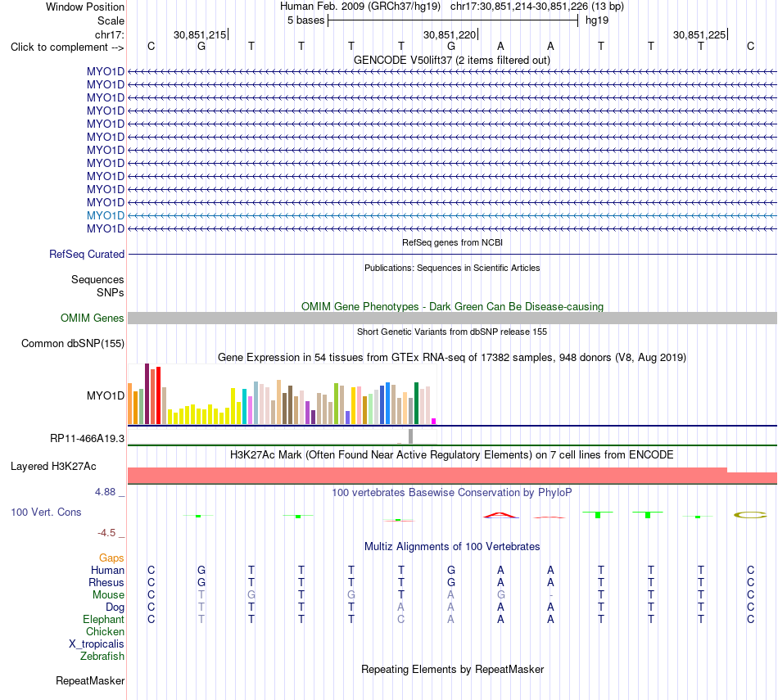This screenshot has width=778, height=700.
Task: Click the '30,851,215' ruler coordinate
Action: (200, 34)
